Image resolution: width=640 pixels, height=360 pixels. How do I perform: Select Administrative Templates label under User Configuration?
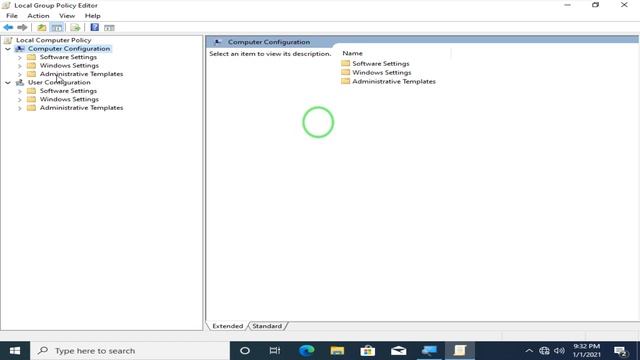[81, 108]
